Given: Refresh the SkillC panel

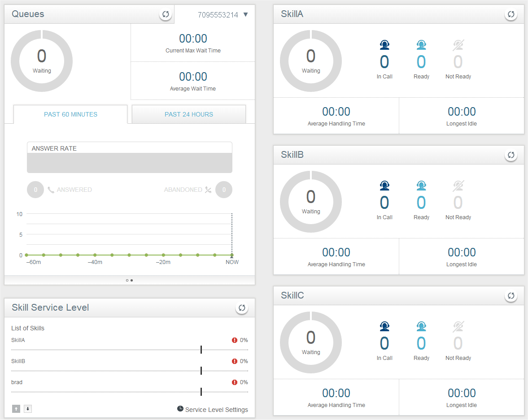Looking at the screenshot, I should [x=511, y=296].
